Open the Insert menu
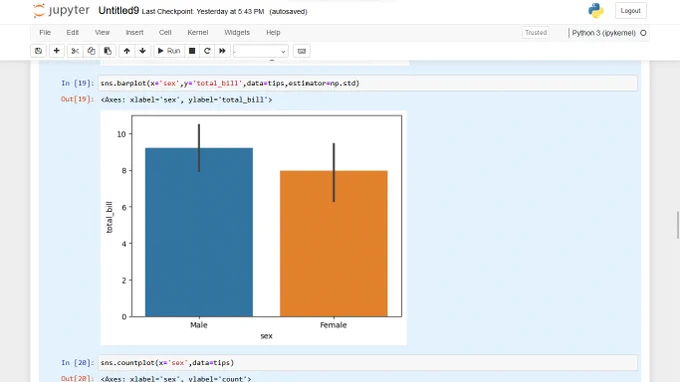The width and height of the screenshot is (680, 382). [134, 33]
